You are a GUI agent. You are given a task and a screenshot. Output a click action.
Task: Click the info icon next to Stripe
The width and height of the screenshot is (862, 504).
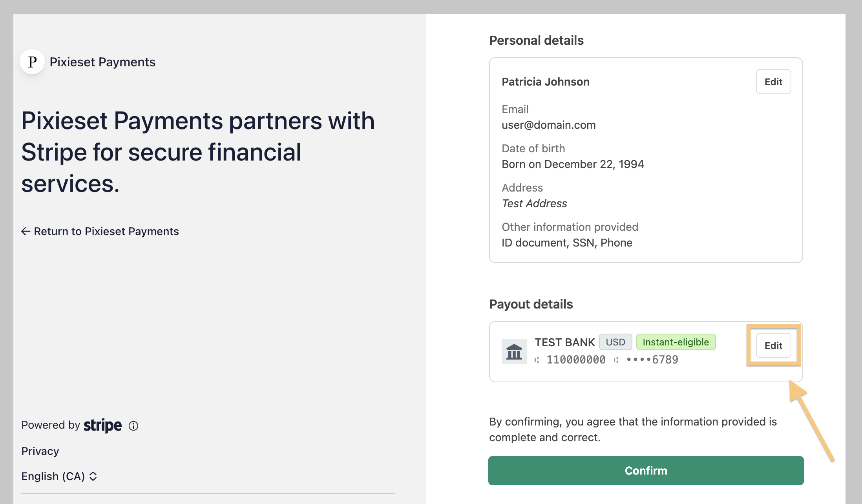pos(133,426)
